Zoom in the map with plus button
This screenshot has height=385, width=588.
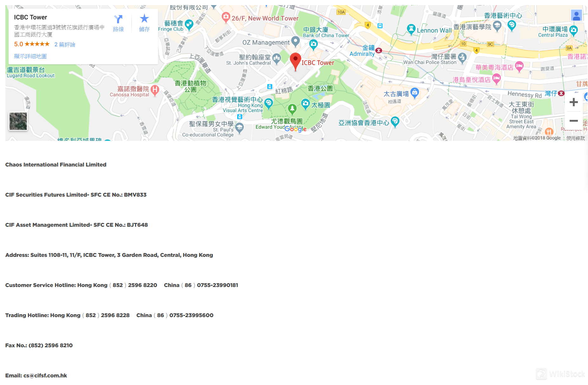tap(573, 102)
